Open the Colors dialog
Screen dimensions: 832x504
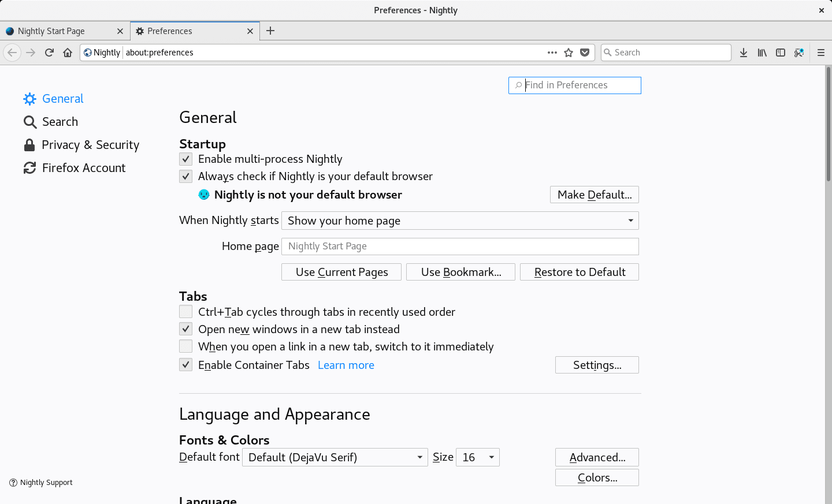[597, 477]
